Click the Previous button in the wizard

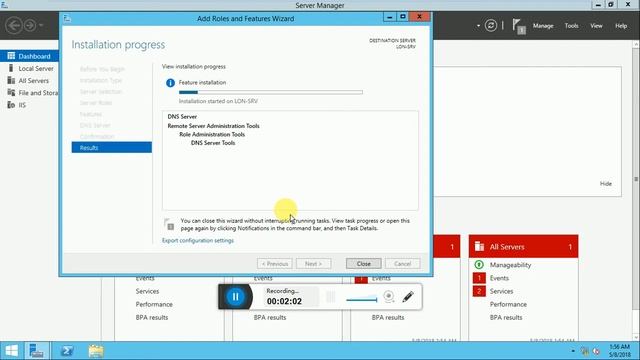tap(275, 264)
